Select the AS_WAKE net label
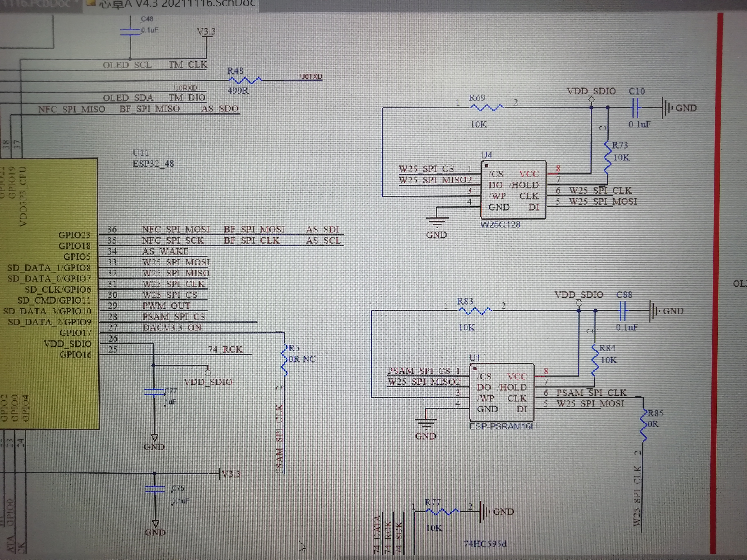This screenshot has width=747, height=560. point(166,251)
